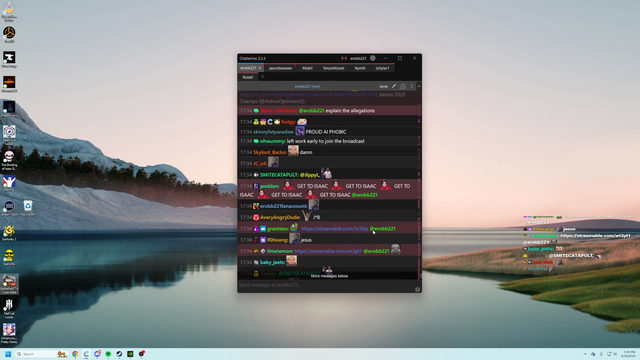Click the chat scrollbar on the right edge

pyautogui.click(x=419, y=184)
